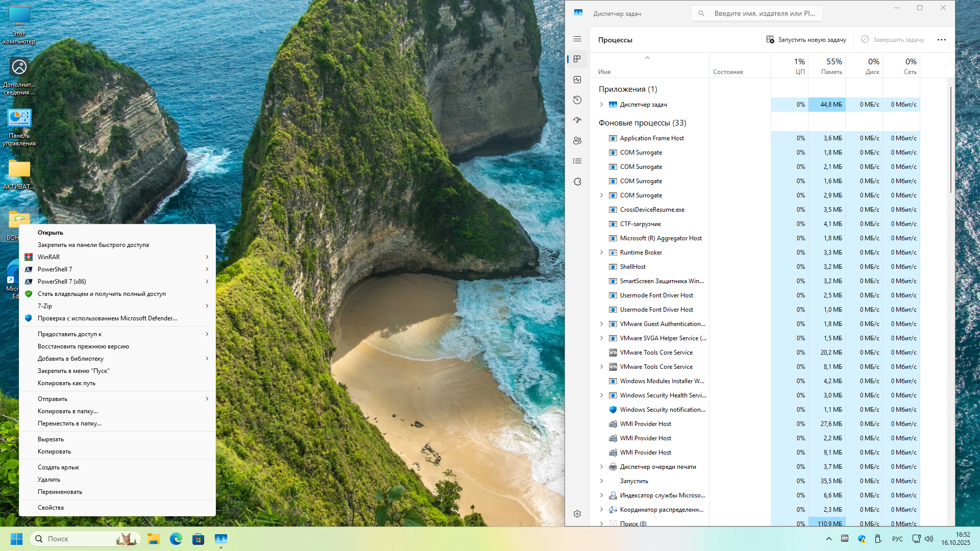
Task: Select Переименовать in the context menu
Action: 60,492
